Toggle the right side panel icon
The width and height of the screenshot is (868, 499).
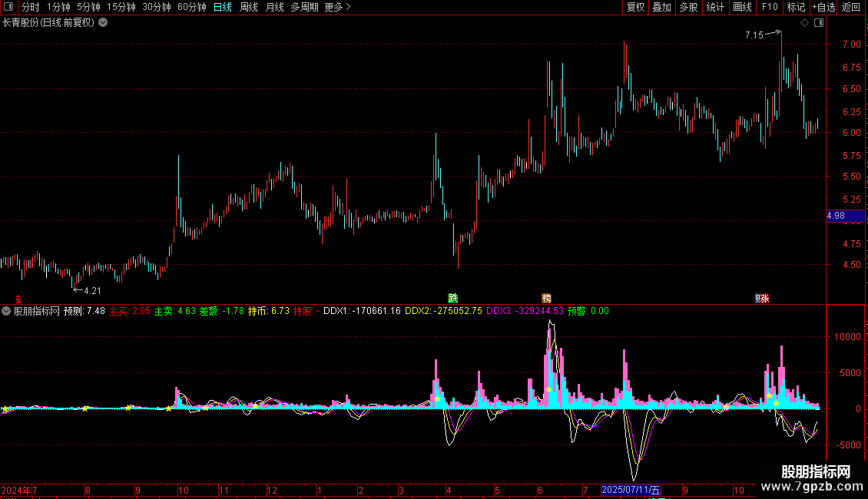pos(819,23)
